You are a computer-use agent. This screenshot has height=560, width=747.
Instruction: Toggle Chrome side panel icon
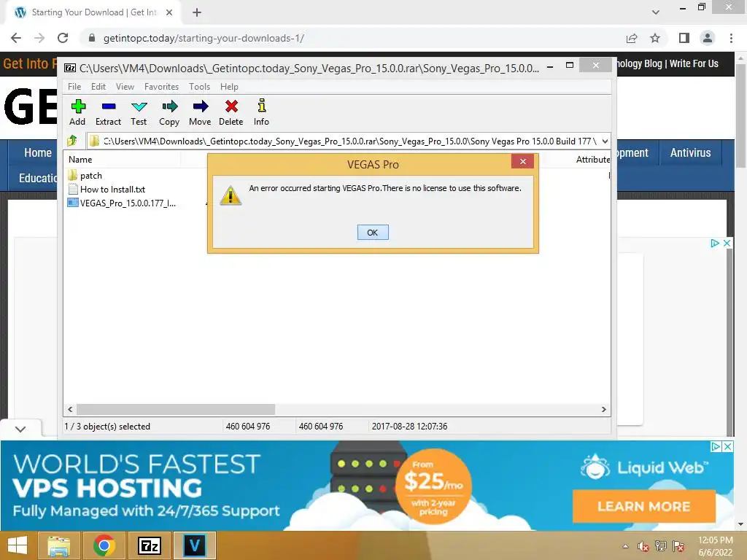pyautogui.click(x=684, y=38)
